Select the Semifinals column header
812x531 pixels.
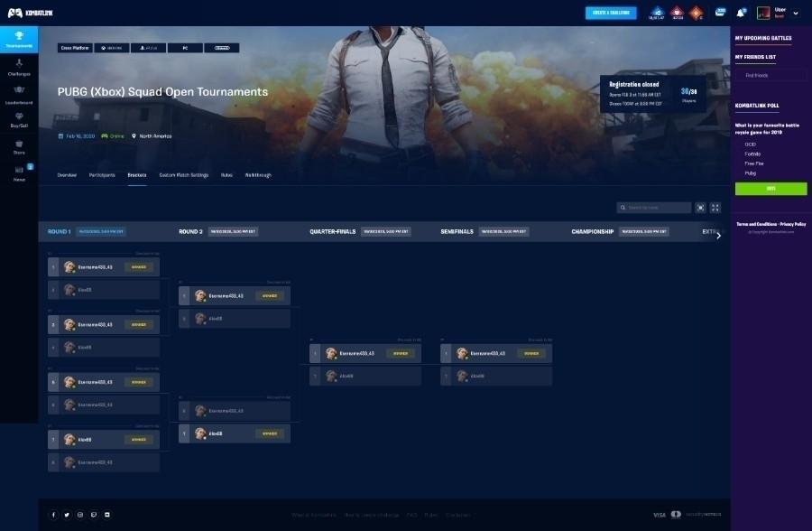pos(457,232)
